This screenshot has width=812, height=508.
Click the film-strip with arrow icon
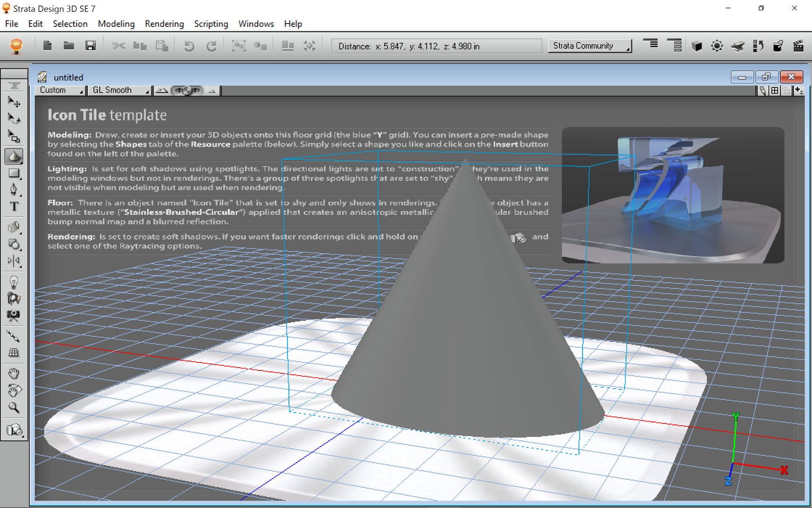pos(758,46)
